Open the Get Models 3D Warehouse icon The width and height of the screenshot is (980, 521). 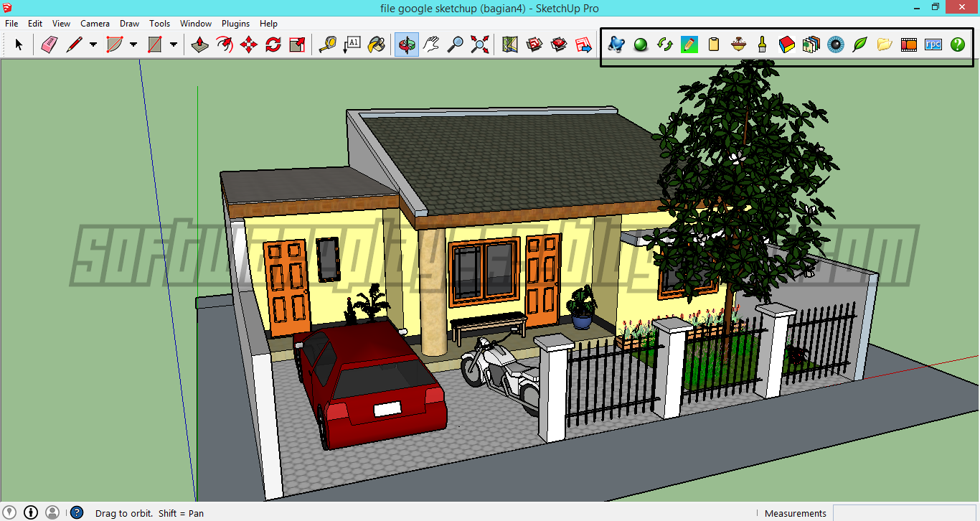pos(534,44)
